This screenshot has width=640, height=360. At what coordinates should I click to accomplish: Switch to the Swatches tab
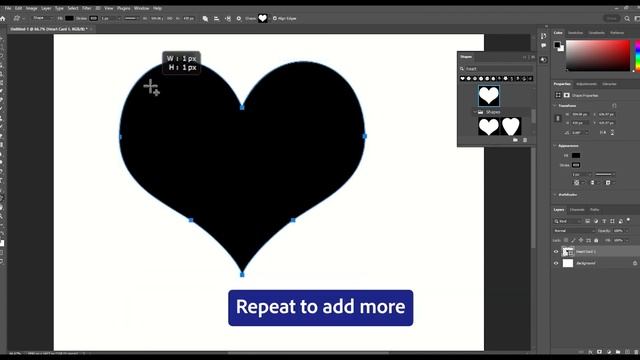576,33
